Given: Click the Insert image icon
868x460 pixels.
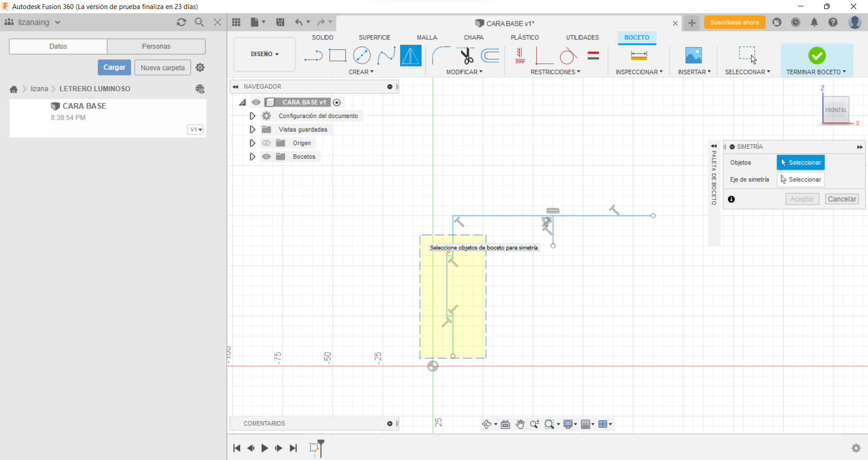Looking at the screenshot, I should [x=693, y=56].
